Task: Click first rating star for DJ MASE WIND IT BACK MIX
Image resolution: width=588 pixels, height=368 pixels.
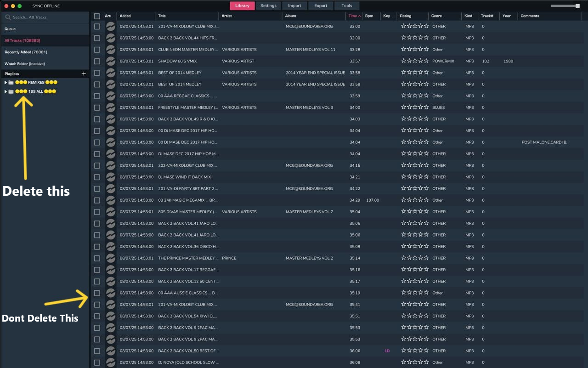Action: (404, 177)
